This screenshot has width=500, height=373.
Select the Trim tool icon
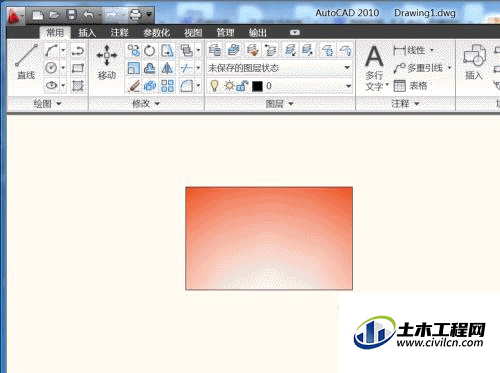pos(186,68)
